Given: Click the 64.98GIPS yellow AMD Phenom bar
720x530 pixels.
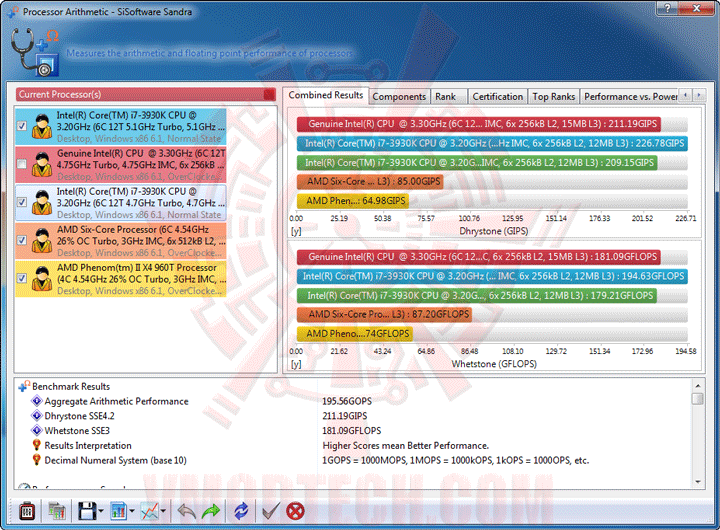Looking at the screenshot, I should click(x=353, y=201).
